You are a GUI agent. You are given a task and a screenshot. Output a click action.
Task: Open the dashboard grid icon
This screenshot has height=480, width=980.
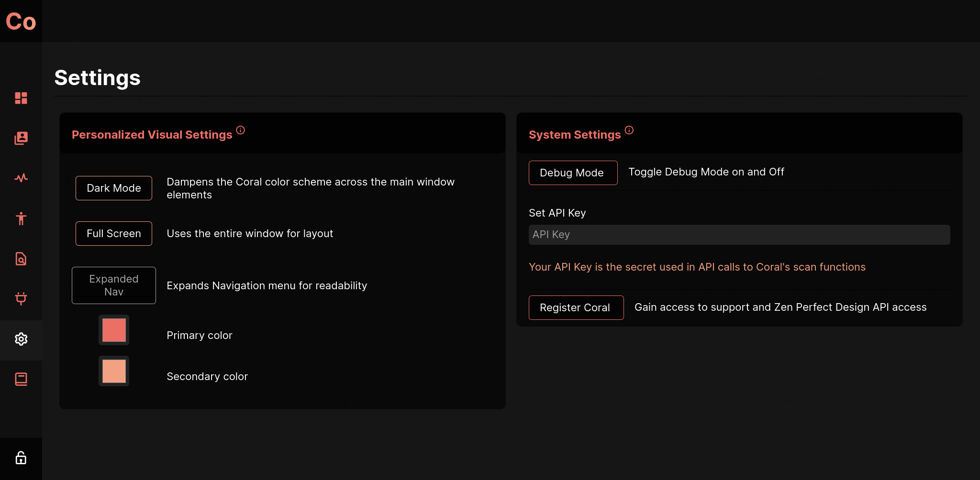pos(21,98)
